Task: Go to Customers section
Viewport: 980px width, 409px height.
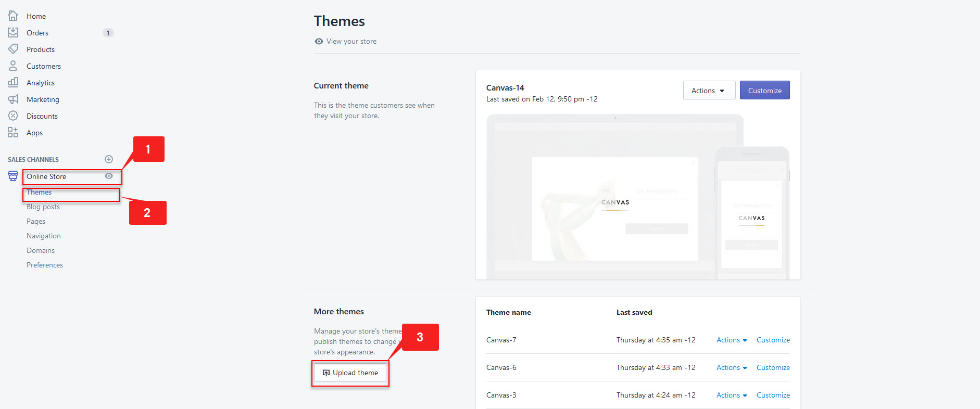Action: point(44,66)
